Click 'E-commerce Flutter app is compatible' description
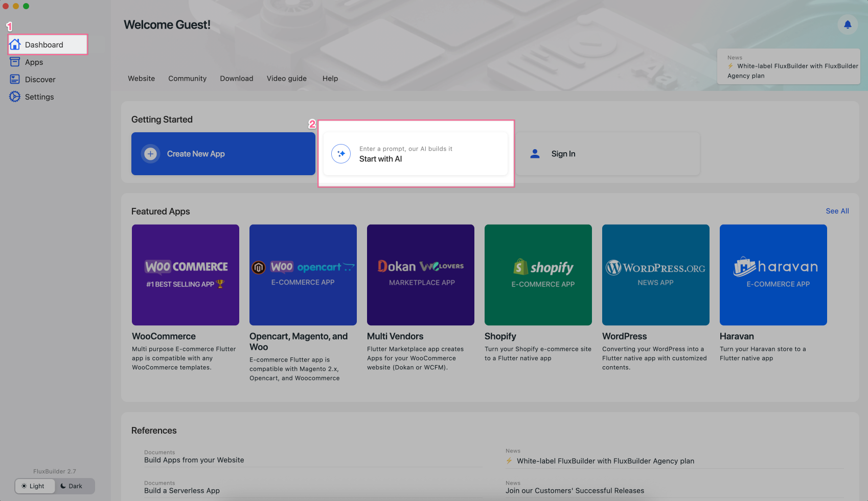This screenshot has width=868, height=501. [x=294, y=369]
